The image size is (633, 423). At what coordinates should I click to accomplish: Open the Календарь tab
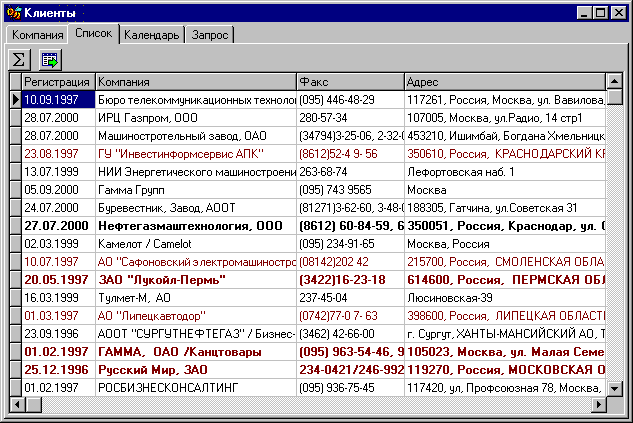[151, 35]
